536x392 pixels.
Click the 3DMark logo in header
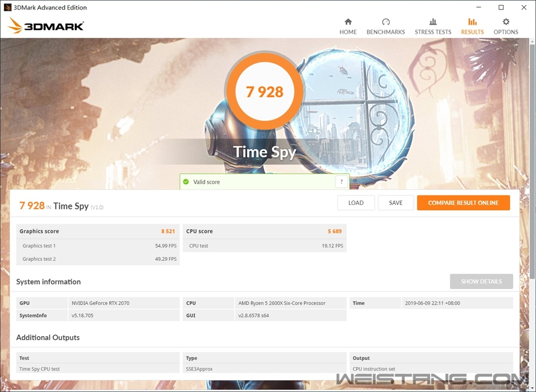(46, 25)
